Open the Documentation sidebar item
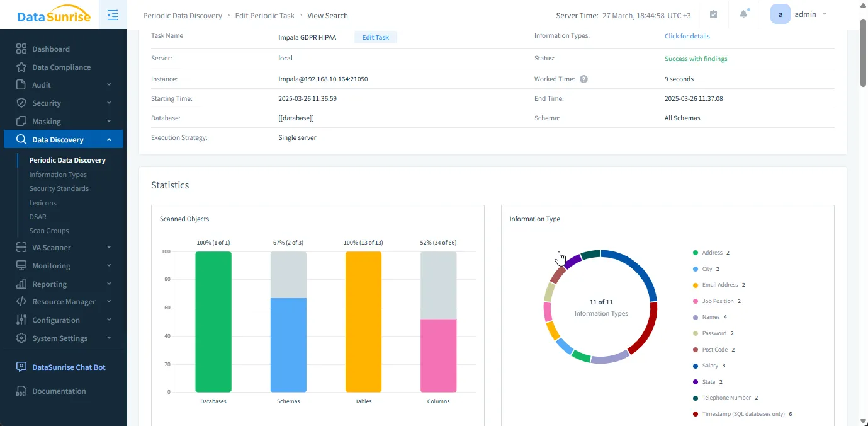Image resolution: width=868 pixels, height=426 pixels. [59, 391]
